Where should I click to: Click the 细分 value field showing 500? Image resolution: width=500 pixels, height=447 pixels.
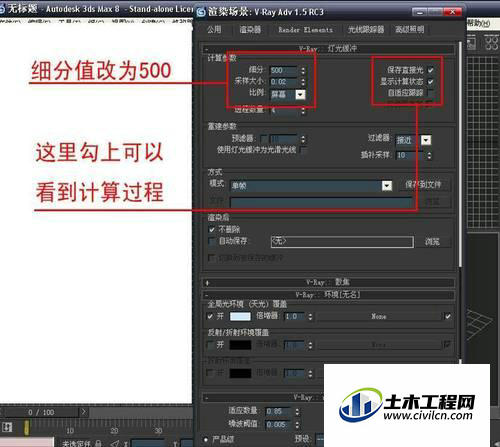284,71
